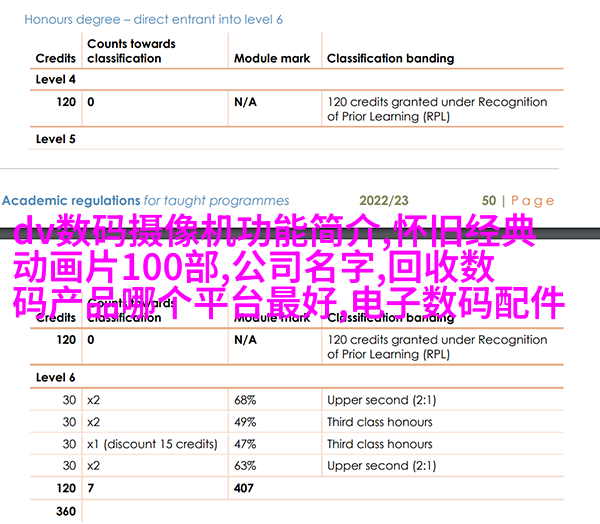Click the 'x1 (discount 15 credits)' cell
This screenshot has width=600, height=524.
click(152, 444)
